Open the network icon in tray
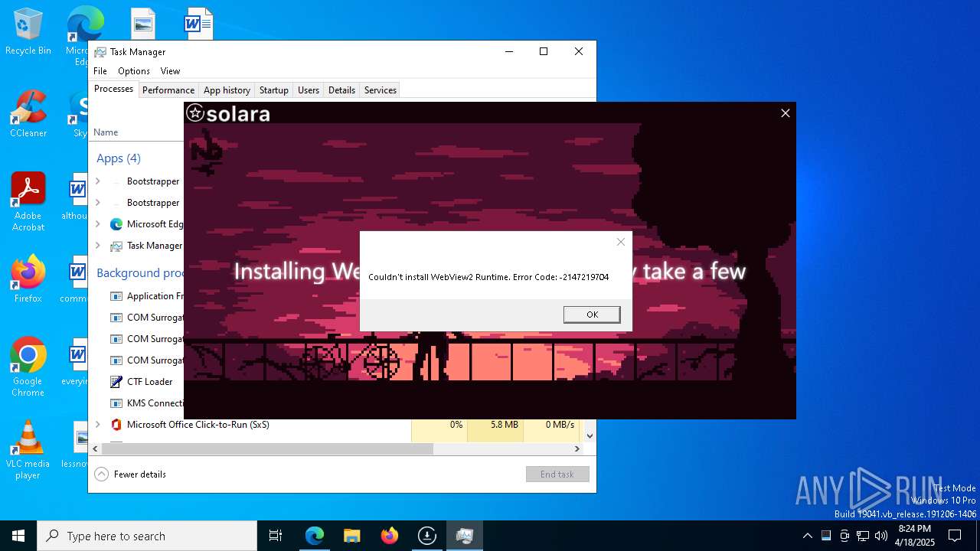 (x=862, y=536)
